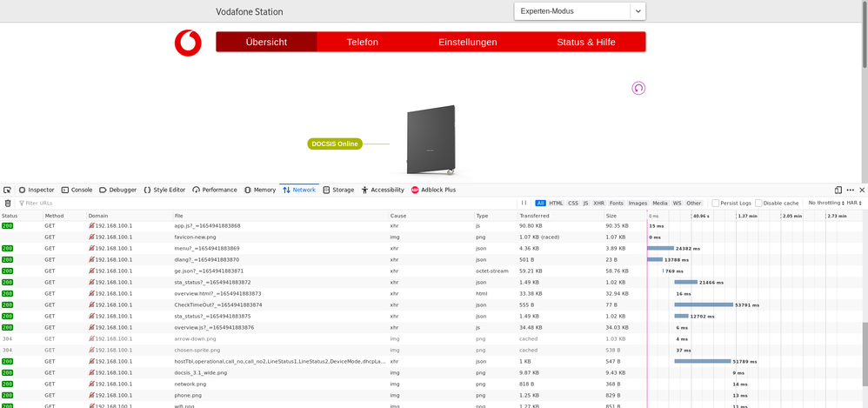This screenshot has height=408, width=868.
Task: Filter requests by CSS
Action: point(573,204)
